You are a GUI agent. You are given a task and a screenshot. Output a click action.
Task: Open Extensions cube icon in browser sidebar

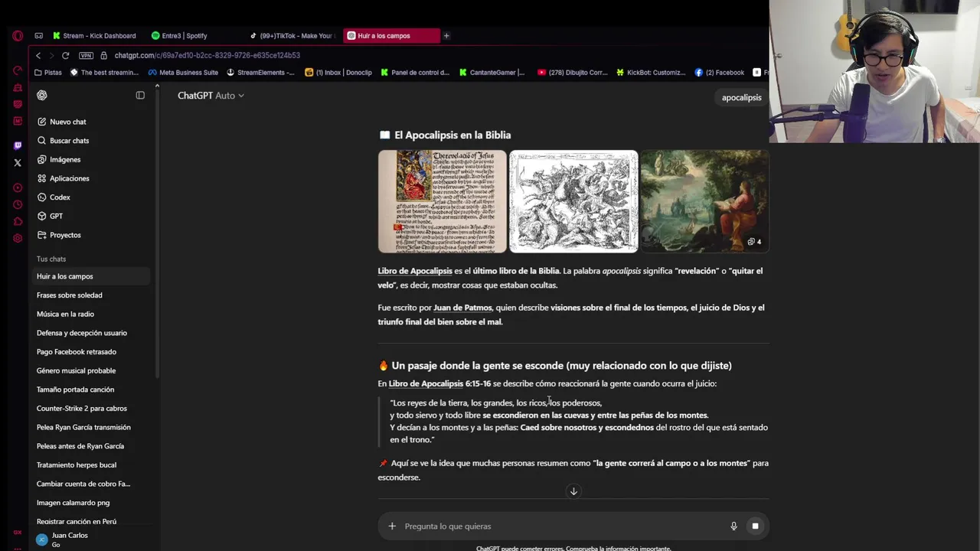(18, 221)
